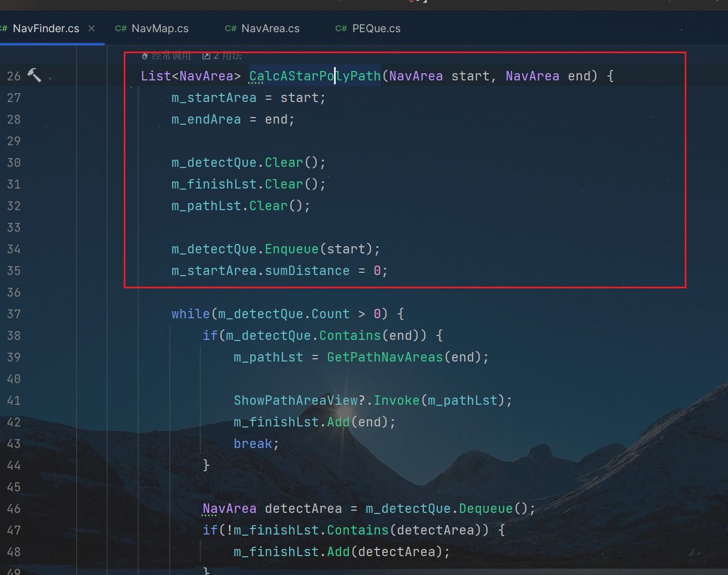This screenshot has width=728, height=575.
Task: Activate the NavFinder.cs tab
Action: (x=46, y=28)
